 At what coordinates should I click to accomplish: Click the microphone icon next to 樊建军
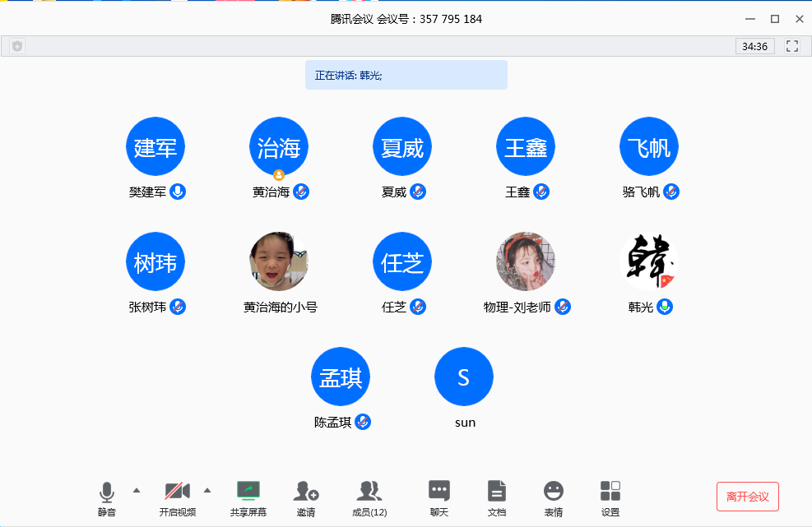click(178, 192)
